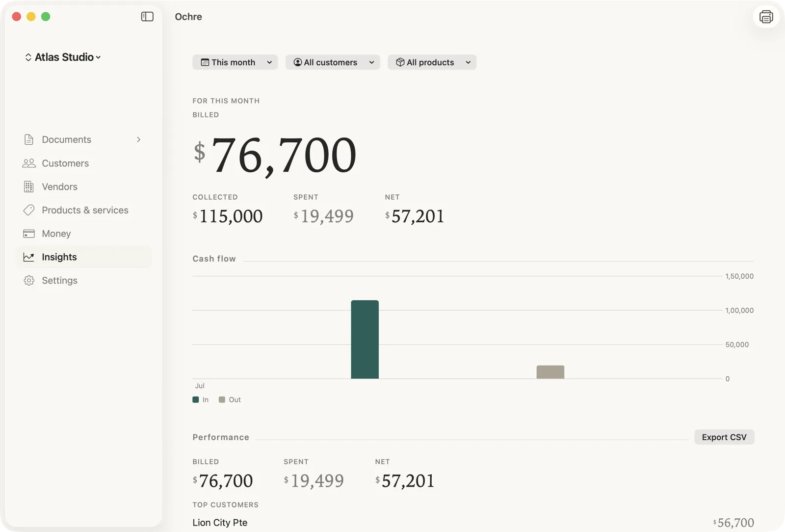
Task: Click the 1,00,000 axis value
Action: coord(739,310)
